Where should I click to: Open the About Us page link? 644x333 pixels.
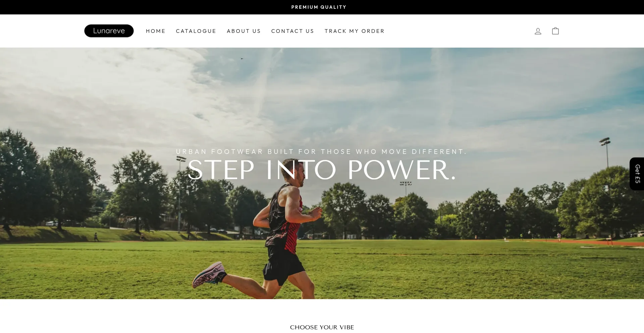(244, 31)
